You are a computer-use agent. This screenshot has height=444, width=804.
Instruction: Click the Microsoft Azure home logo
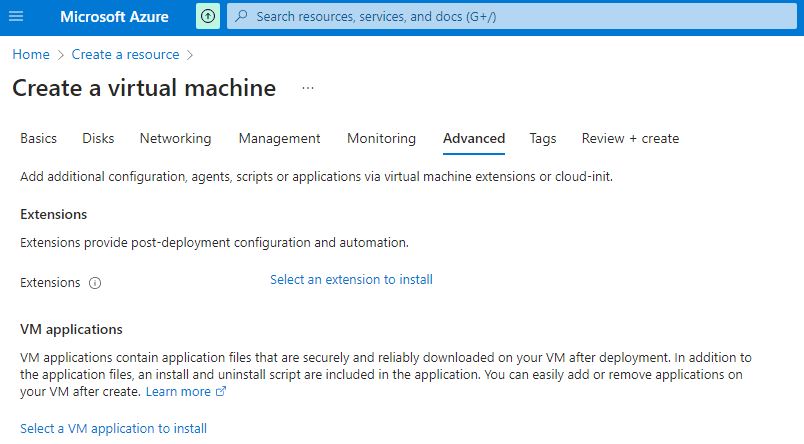tap(114, 17)
